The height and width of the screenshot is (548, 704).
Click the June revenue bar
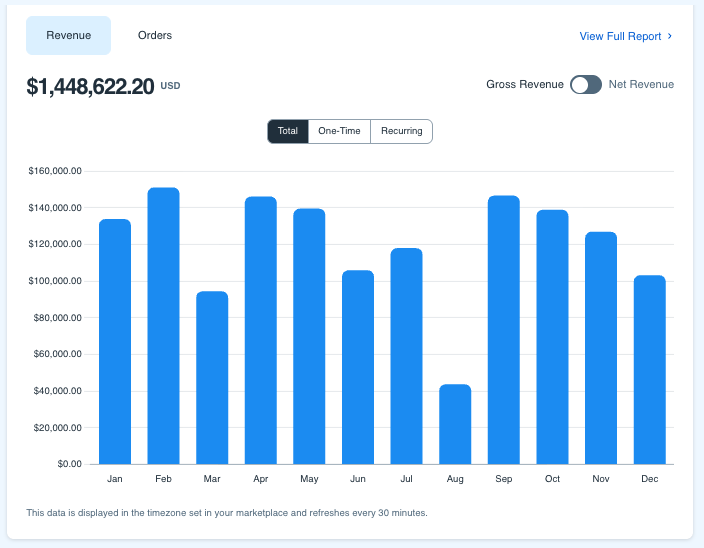[x=358, y=367]
